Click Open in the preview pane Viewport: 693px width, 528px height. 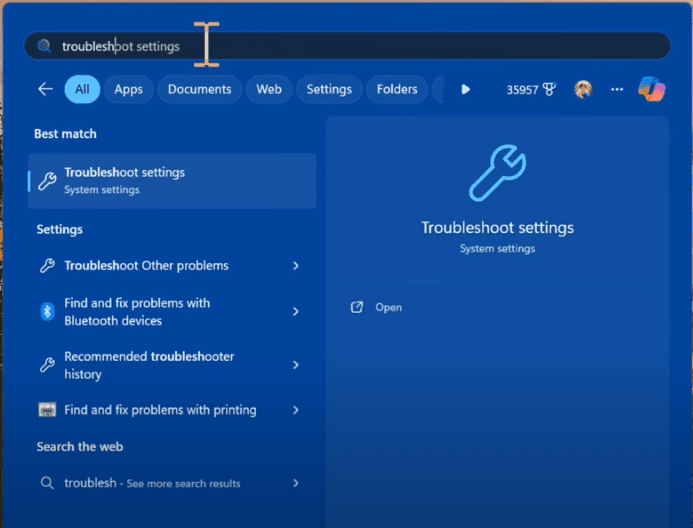coord(388,307)
